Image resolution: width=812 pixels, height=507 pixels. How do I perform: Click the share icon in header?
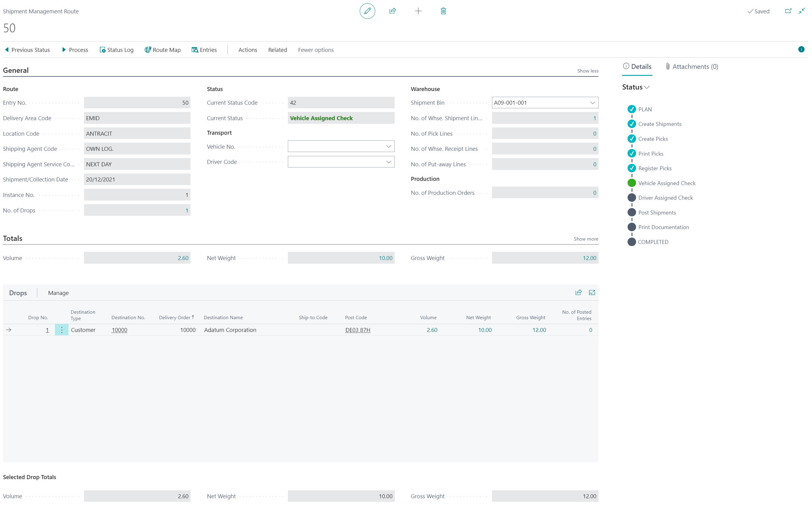pos(393,11)
